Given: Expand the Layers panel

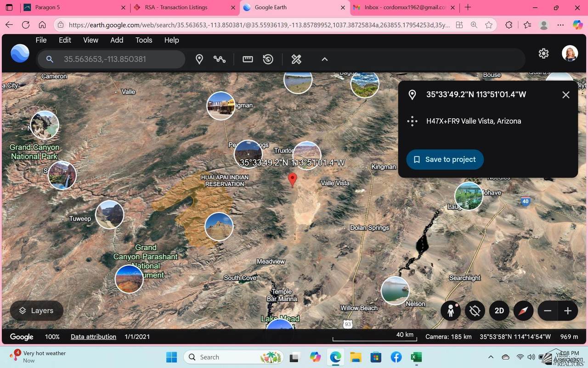Looking at the screenshot, I should coord(36,311).
